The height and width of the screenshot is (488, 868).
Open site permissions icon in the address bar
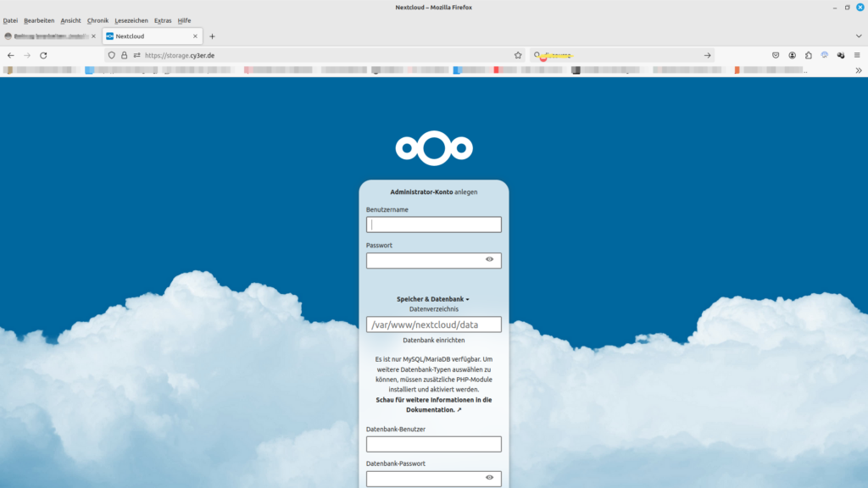(x=136, y=55)
